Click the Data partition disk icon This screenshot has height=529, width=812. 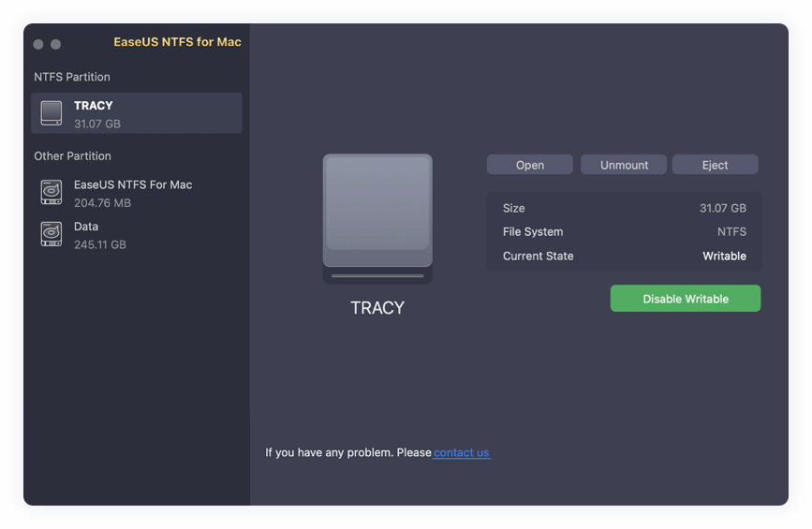coord(52,234)
